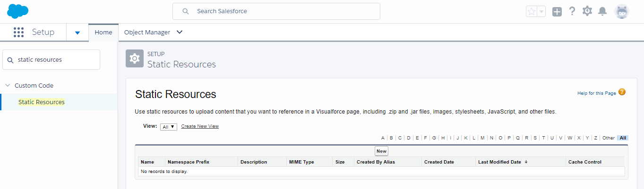The width and height of the screenshot is (644, 189).
Task: Filter the list by letter N
Action: click(491, 138)
